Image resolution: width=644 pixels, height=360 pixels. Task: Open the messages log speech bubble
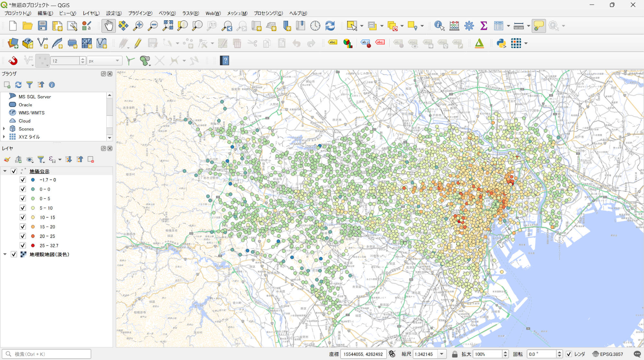click(x=637, y=354)
